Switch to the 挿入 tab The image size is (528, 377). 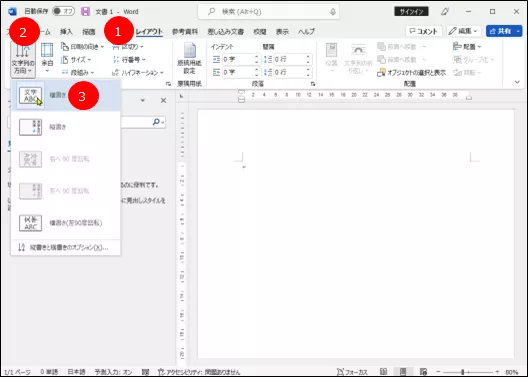[66, 32]
